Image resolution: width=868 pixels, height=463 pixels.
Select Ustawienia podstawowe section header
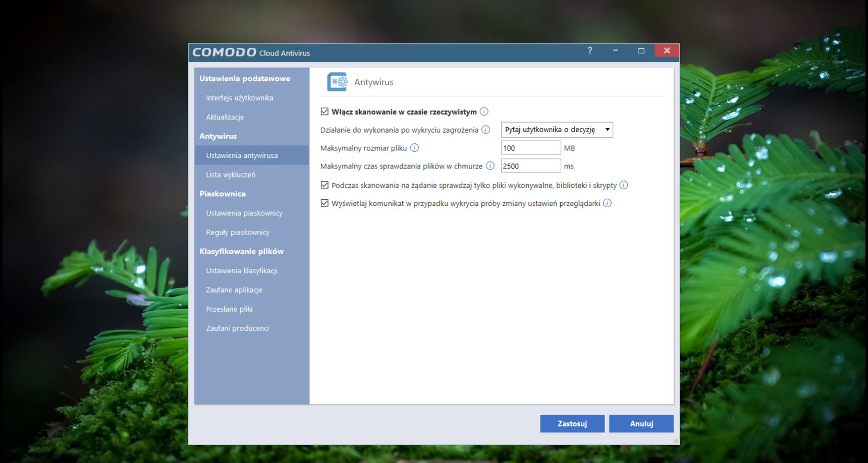point(245,79)
